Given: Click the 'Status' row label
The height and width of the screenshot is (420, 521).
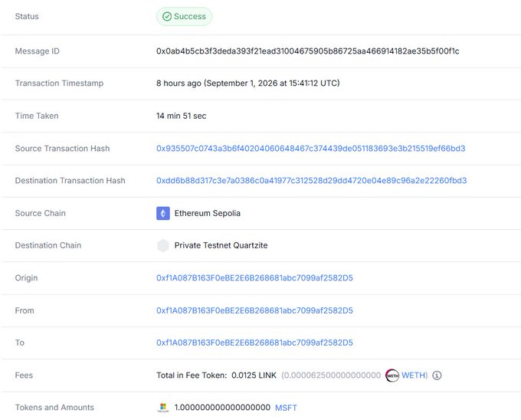Looking at the screenshot, I should [27, 16].
